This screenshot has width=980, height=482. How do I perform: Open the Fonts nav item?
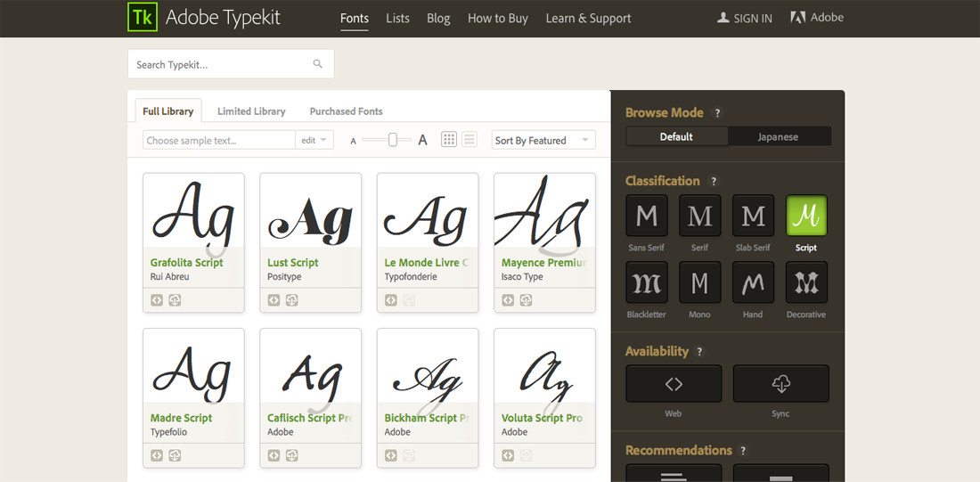(x=355, y=18)
